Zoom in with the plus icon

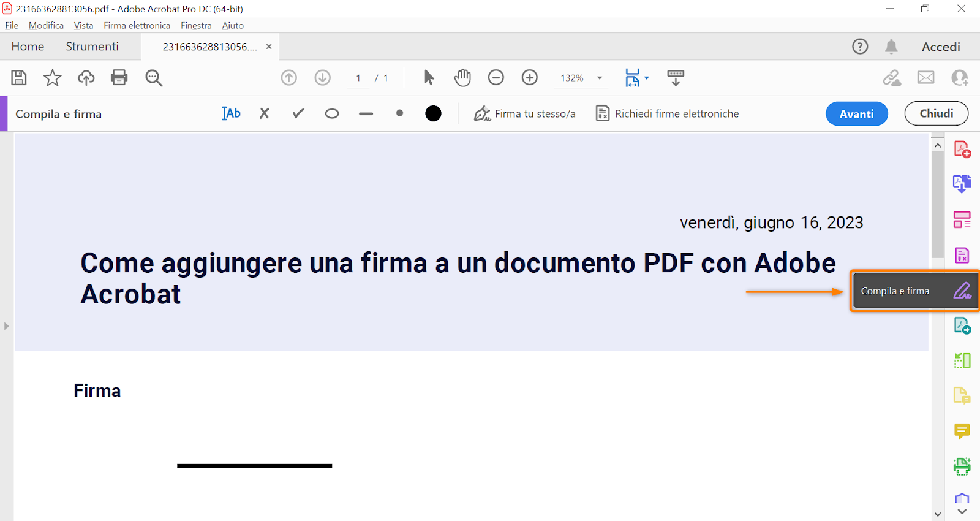[530, 78]
